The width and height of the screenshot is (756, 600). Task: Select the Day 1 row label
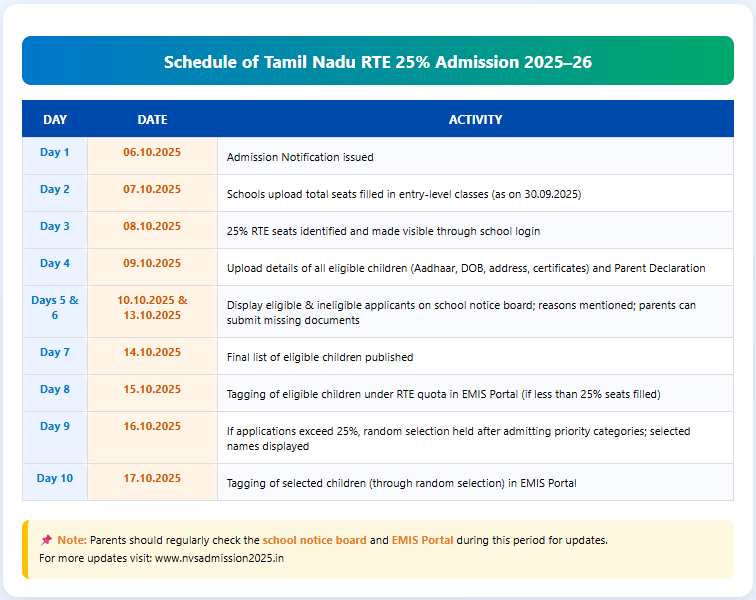pos(55,152)
